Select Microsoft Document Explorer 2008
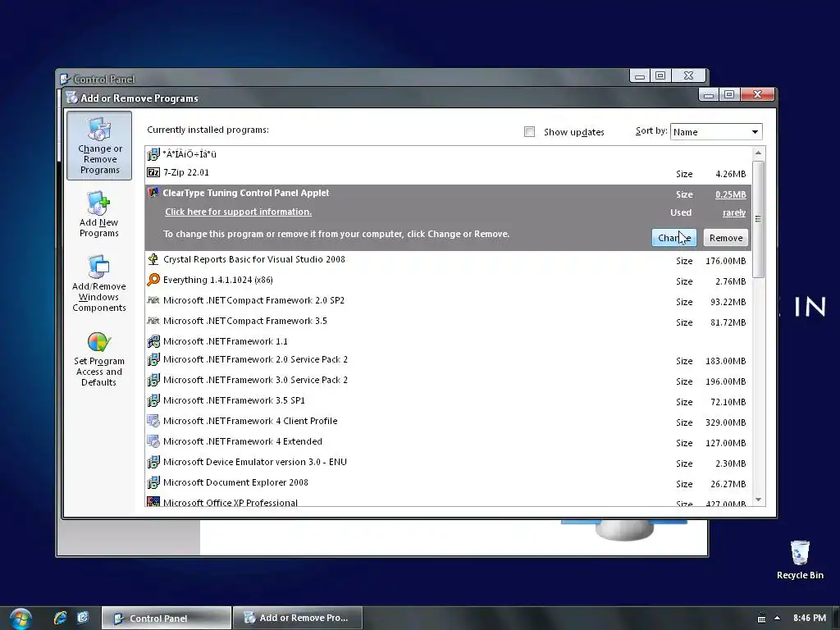This screenshot has width=840, height=630. point(448,482)
